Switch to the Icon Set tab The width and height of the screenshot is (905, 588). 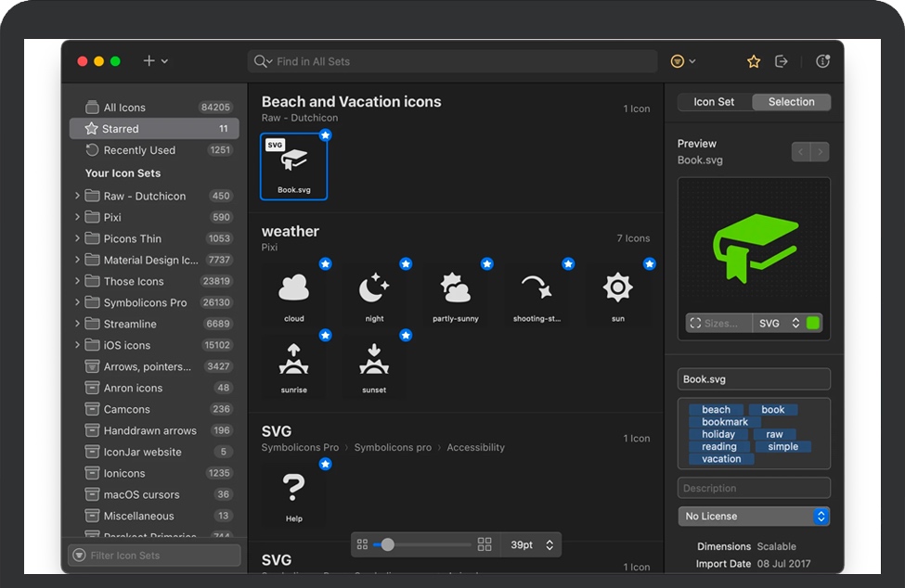point(714,102)
